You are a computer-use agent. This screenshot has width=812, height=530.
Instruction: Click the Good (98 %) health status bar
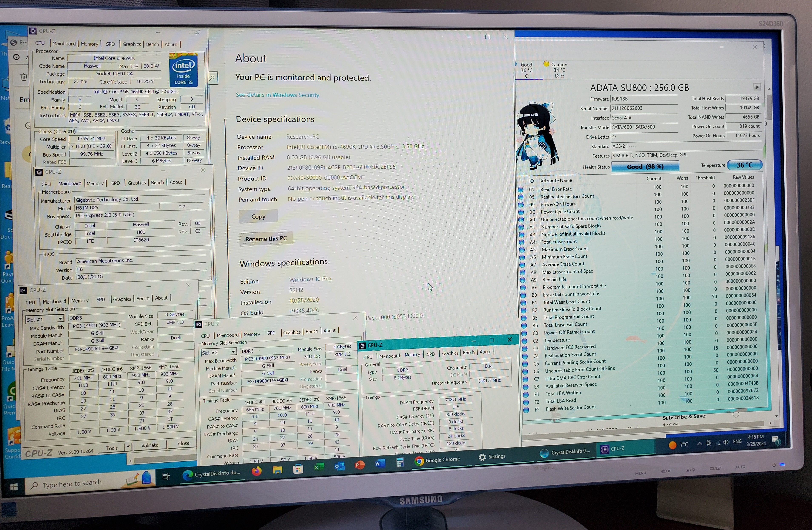pyautogui.click(x=645, y=166)
